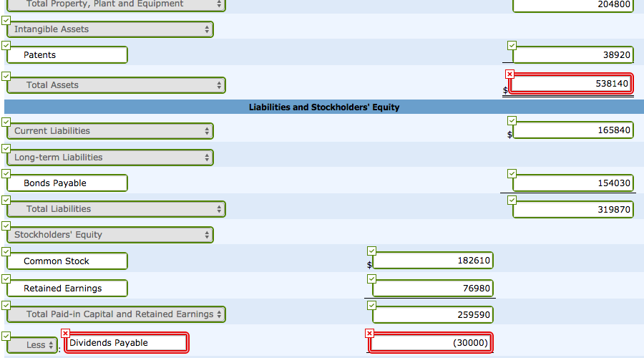644x358 pixels.
Task: Change the Stockholders' Equity dropdown selection
Action: (110, 235)
